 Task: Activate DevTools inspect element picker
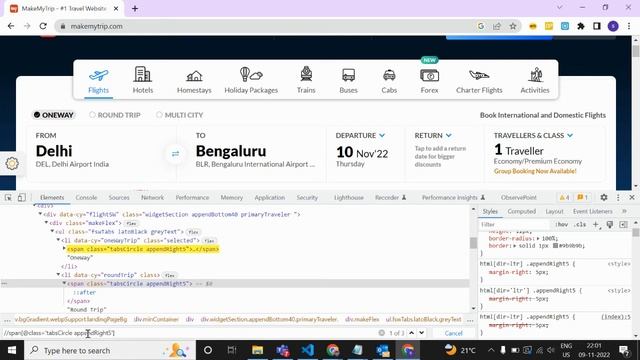[8, 198]
